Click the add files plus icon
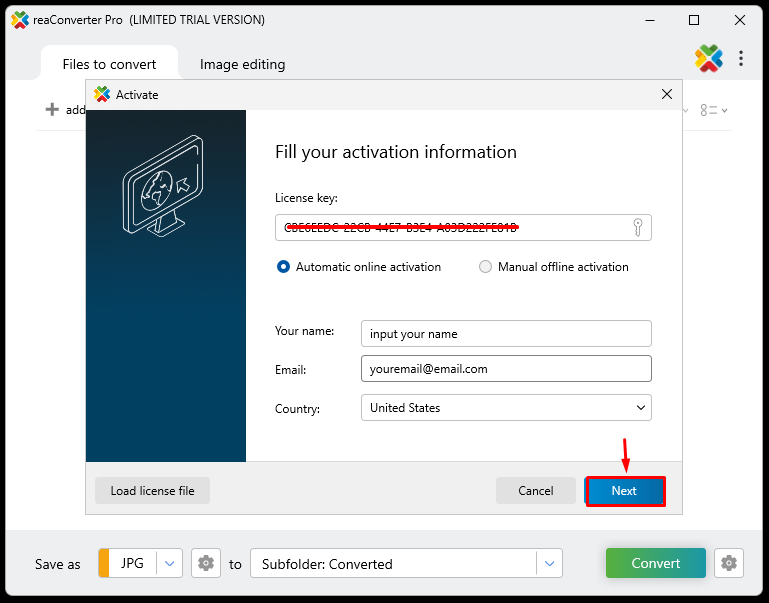The image size is (769, 603). (x=53, y=110)
